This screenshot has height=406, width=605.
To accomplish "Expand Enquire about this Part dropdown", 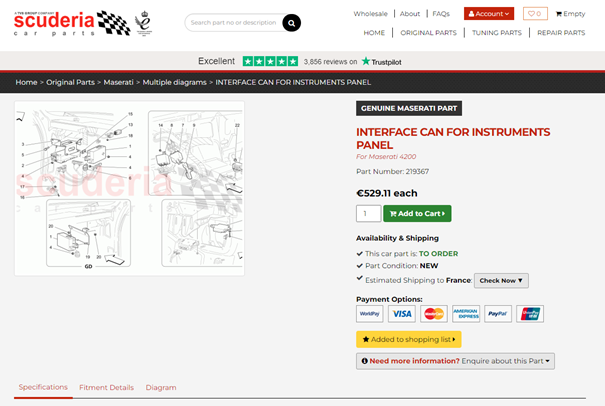I will coord(455,361).
